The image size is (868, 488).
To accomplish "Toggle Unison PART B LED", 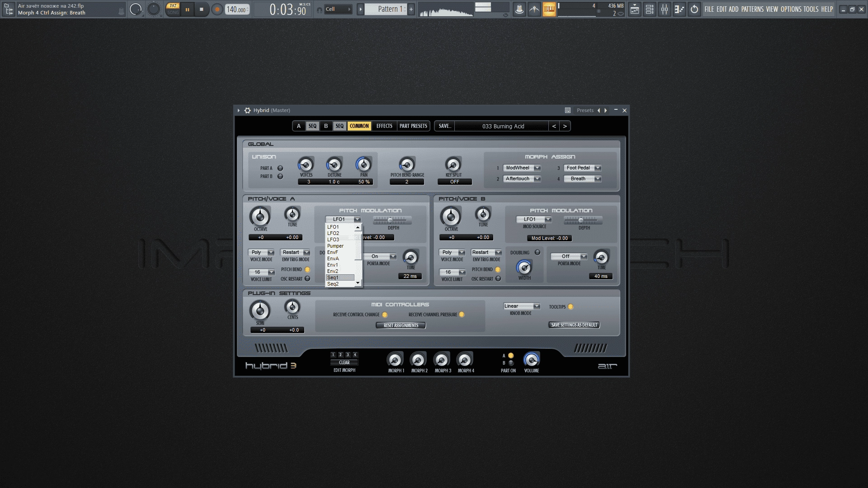I will coord(280,176).
